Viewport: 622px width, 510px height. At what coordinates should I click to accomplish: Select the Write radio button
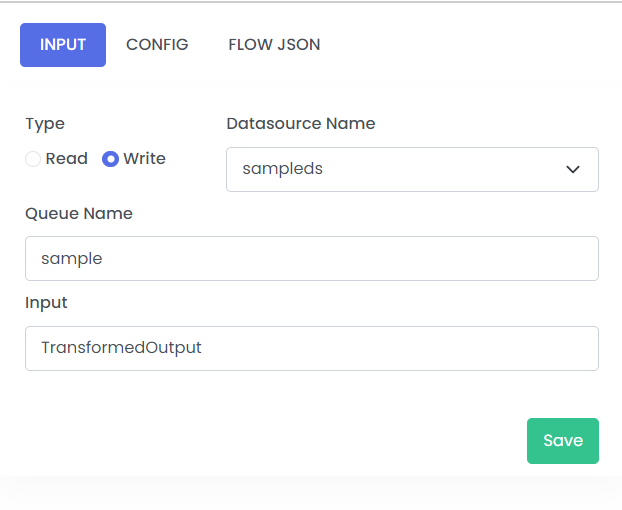110,159
